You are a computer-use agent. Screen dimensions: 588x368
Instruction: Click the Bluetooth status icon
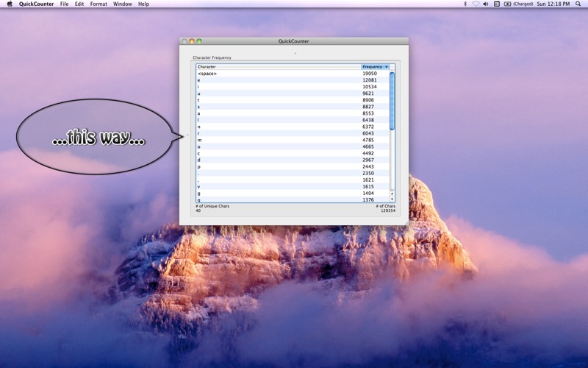click(465, 4)
